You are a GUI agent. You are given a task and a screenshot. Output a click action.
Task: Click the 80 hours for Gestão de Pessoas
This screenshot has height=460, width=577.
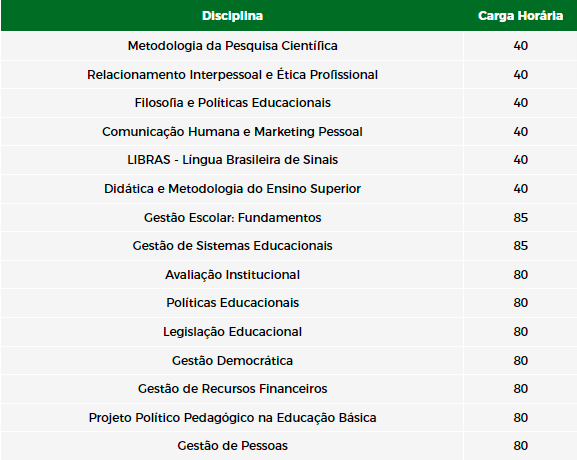520,446
